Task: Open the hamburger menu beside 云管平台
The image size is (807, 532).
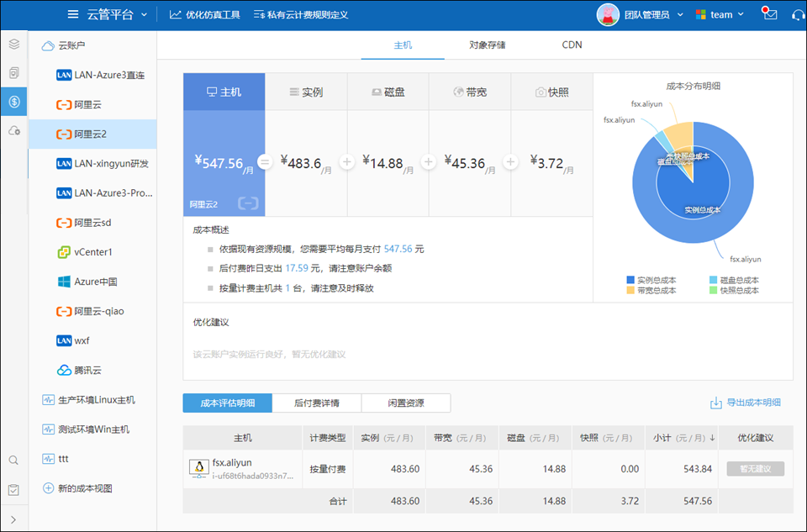Action: pyautogui.click(x=74, y=14)
